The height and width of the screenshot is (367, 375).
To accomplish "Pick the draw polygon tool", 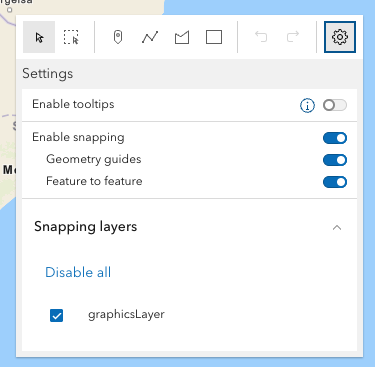I will (182, 37).
